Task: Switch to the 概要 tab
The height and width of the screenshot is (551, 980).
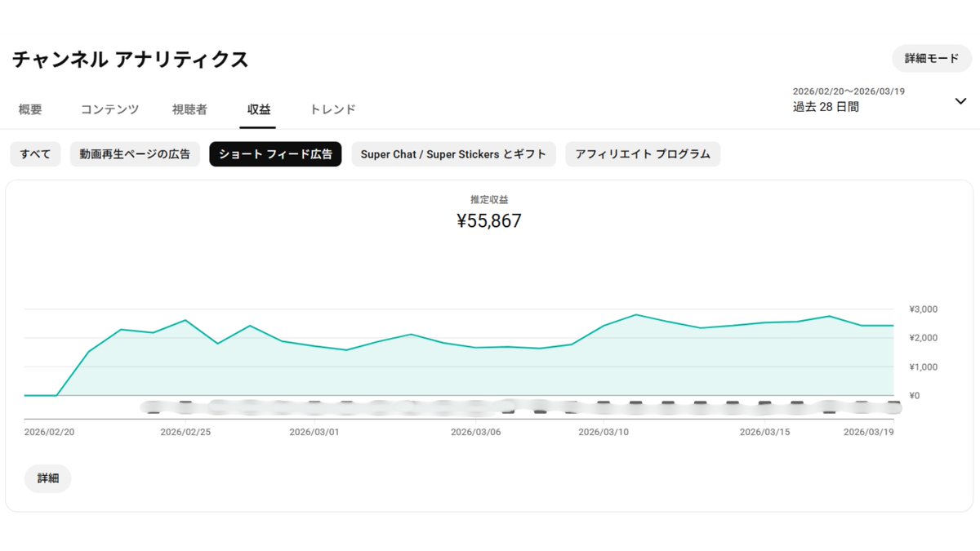Action: pos(30,109)
